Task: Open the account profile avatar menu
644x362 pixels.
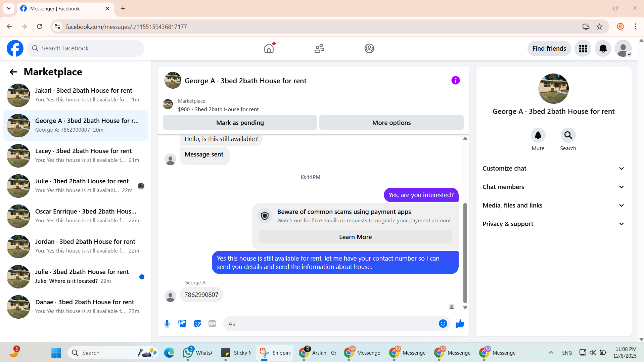Action: pyautogui.click(x=623, y=49)
